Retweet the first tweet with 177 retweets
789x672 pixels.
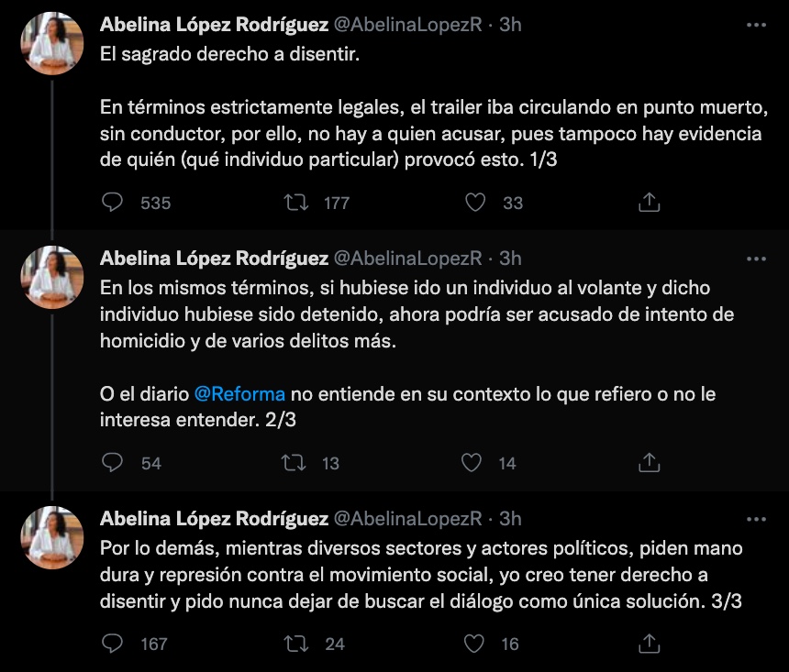pyautogui.click(x=297, y=203)
